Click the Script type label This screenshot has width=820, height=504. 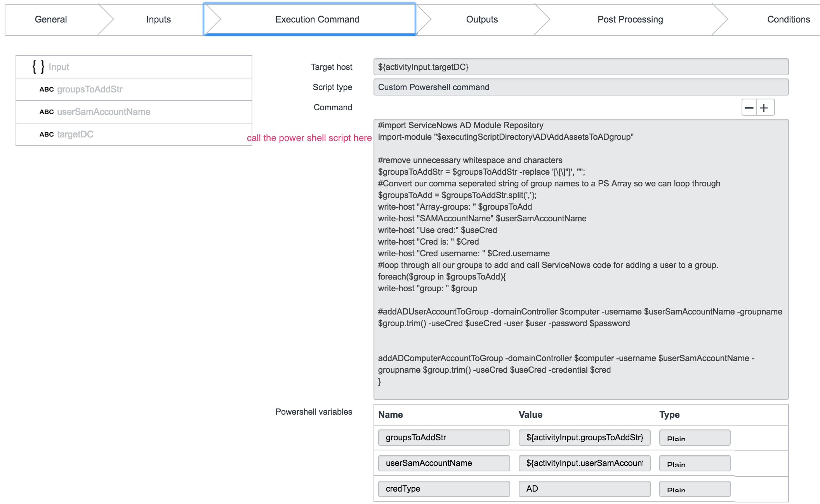pyautogui.click(x=332, y=87)
